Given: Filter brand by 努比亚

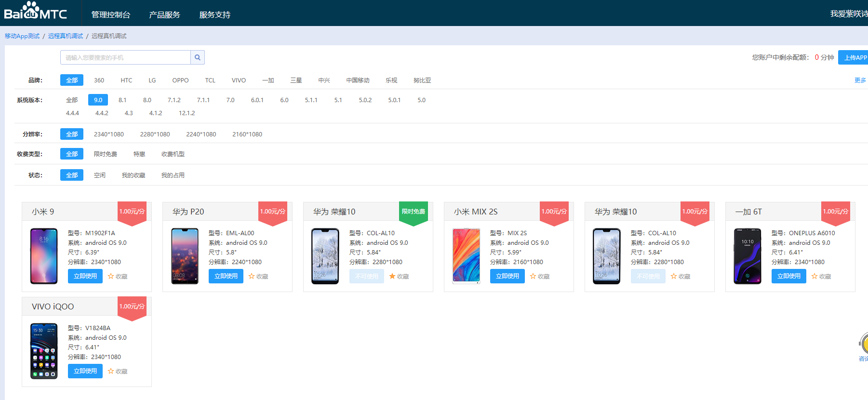Looking at the screenshot, I should 422,80.
